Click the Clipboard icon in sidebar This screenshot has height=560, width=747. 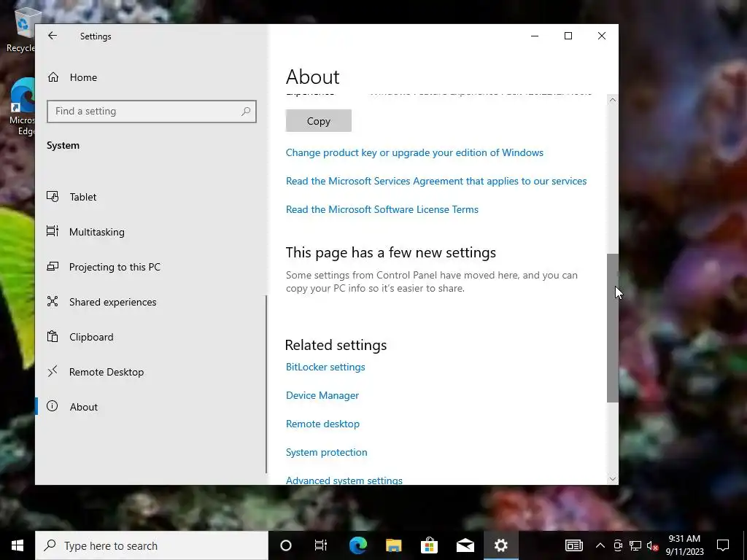pyautogui.click(x=53, y=337)
